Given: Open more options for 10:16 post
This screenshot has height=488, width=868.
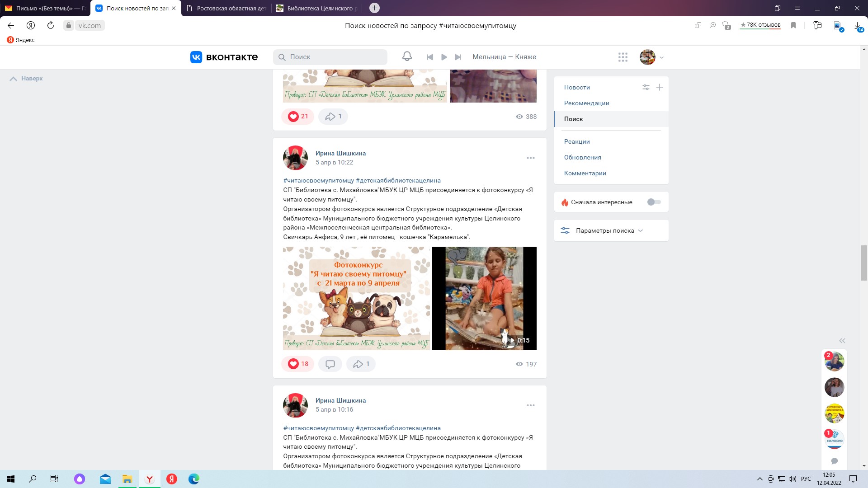Looking at the screenshot, I should pos(531,405).
